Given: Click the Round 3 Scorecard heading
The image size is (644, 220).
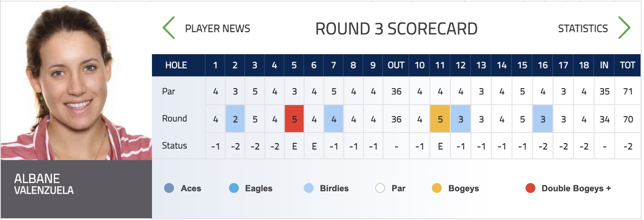Looking at the screenshot, I should pos(396,29).
